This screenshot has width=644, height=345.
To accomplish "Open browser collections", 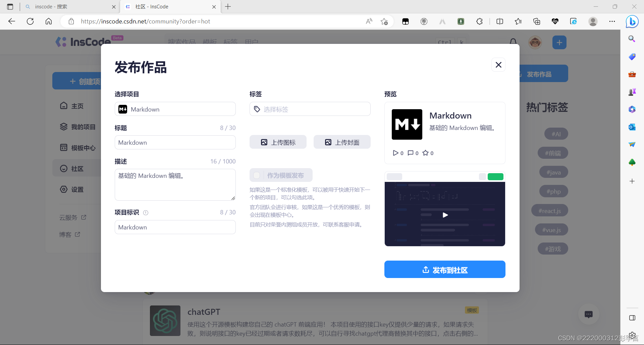I will click(537, 21).
